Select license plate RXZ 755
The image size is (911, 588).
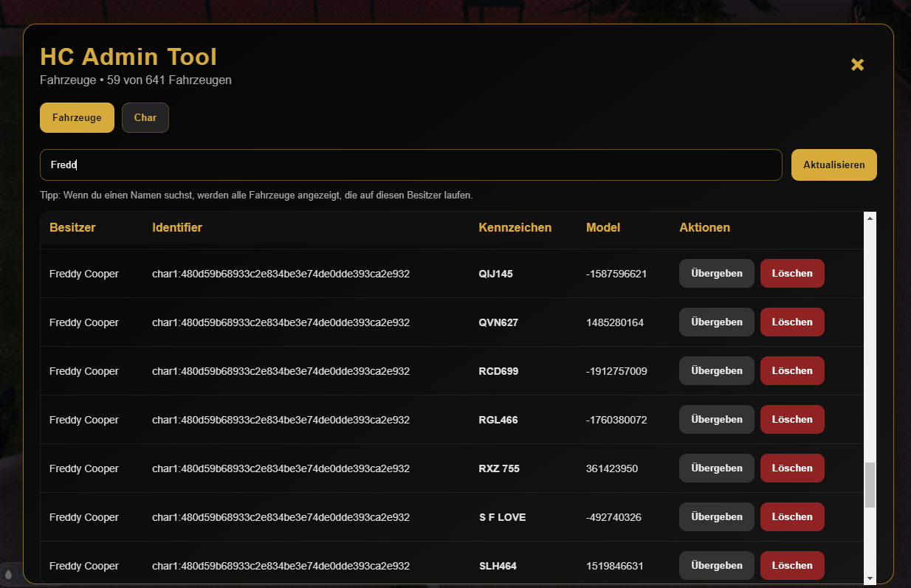499,468
